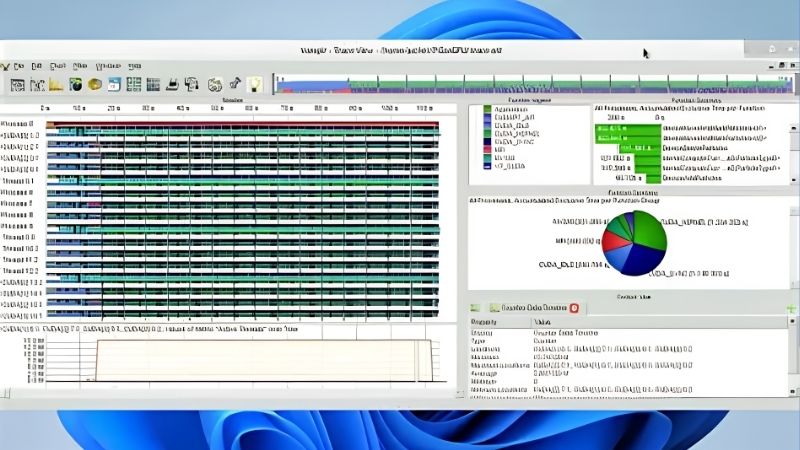The height and width of the screenshot is (450, 800).
Task: Open the communication matrix table icon
Action: click(153, 85)
